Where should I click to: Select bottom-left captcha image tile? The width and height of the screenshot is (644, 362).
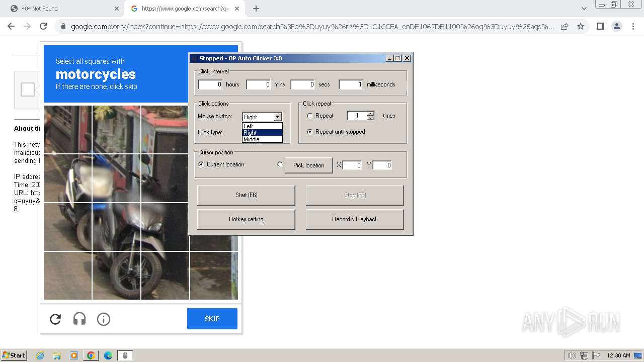click(x=68, y=276)
